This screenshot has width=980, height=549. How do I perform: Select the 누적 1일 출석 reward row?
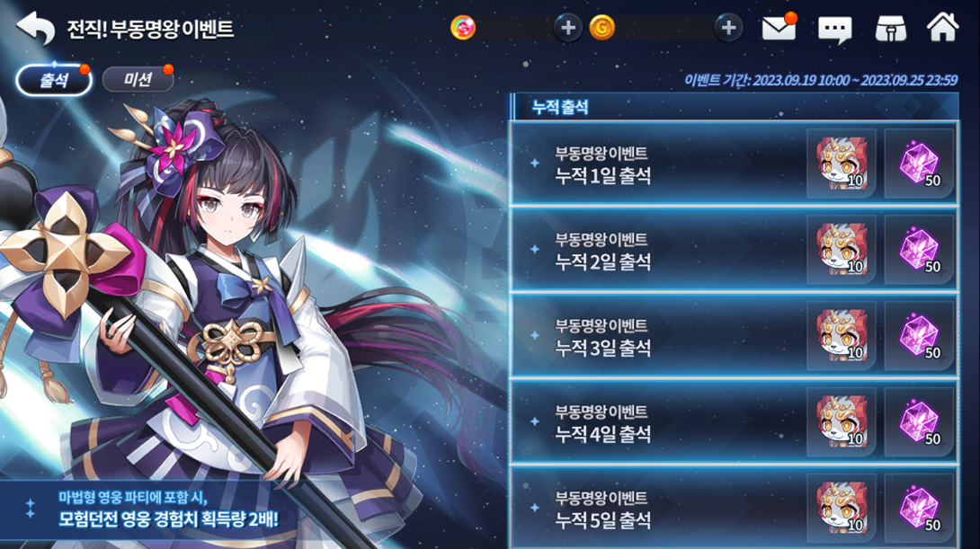[734, 164]
